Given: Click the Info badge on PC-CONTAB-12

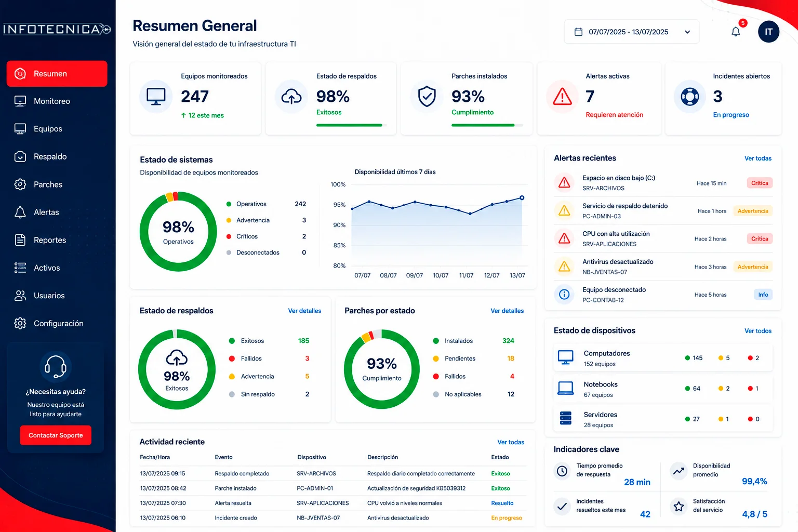Looking at the screenshot, I should [x=763, y=295].
